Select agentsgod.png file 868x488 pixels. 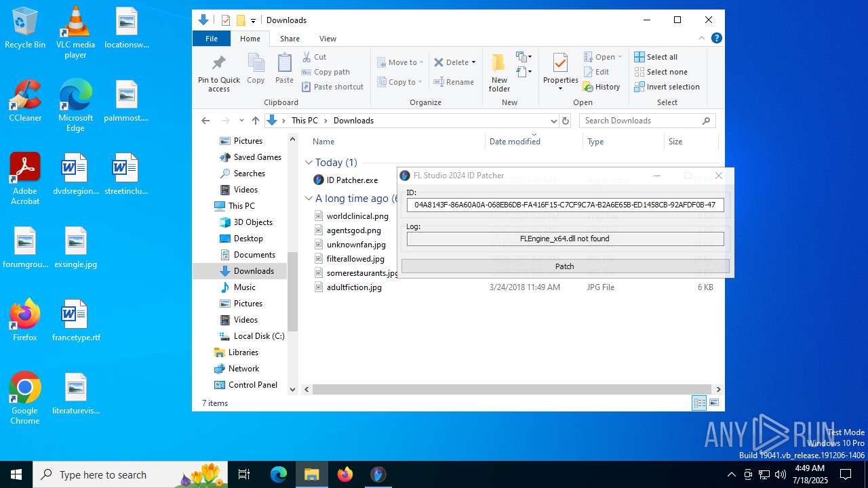[348, 230]
